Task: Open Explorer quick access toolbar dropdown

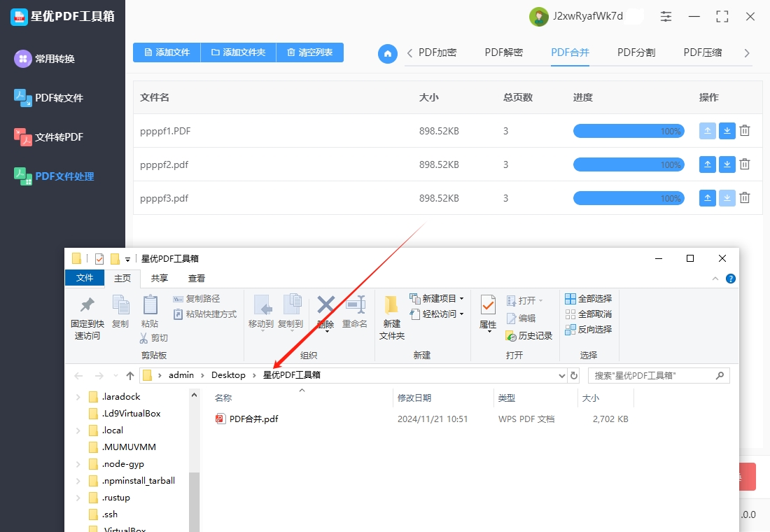Action: point(127,259)
